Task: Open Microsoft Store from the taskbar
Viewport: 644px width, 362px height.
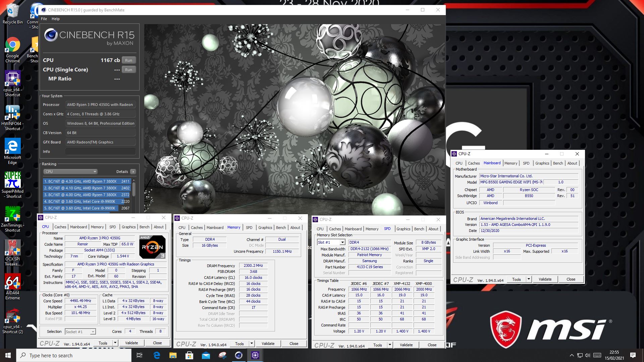Action: coord(189,355)
